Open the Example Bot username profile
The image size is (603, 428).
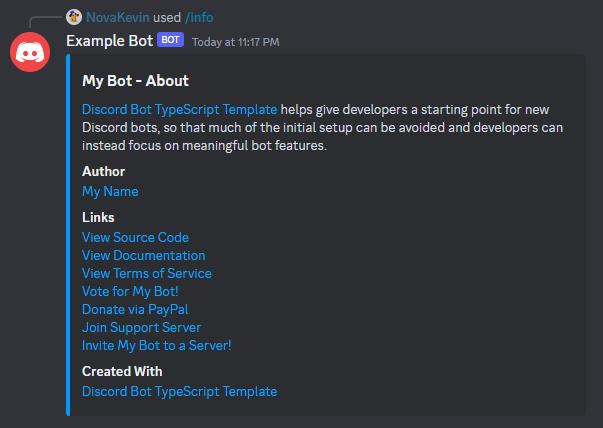109,41
